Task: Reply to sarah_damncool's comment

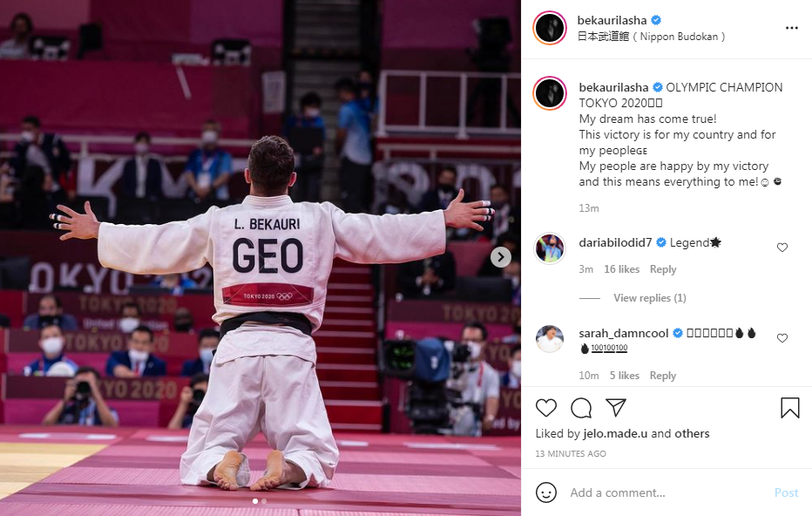Action: pyautogui.click(x=663, y=376)
